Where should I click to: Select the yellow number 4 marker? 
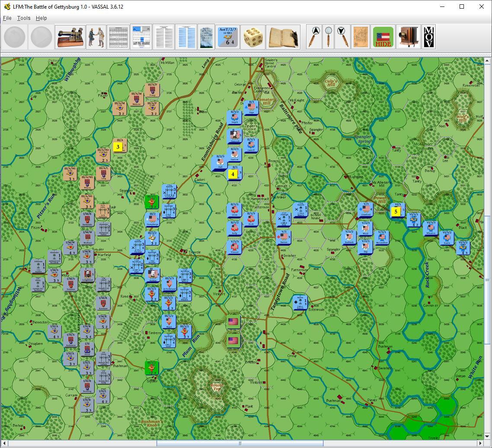[233, 174]
